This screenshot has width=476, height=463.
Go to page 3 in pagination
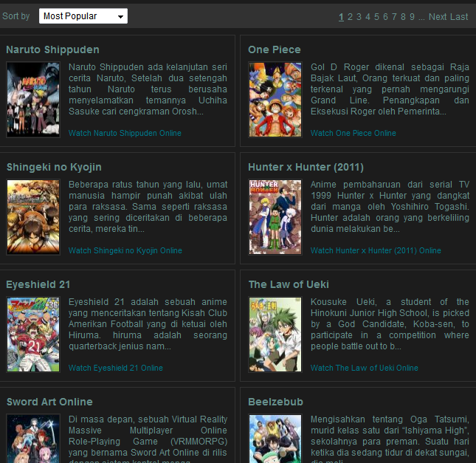pyautogui.click(x=359, y=17)
